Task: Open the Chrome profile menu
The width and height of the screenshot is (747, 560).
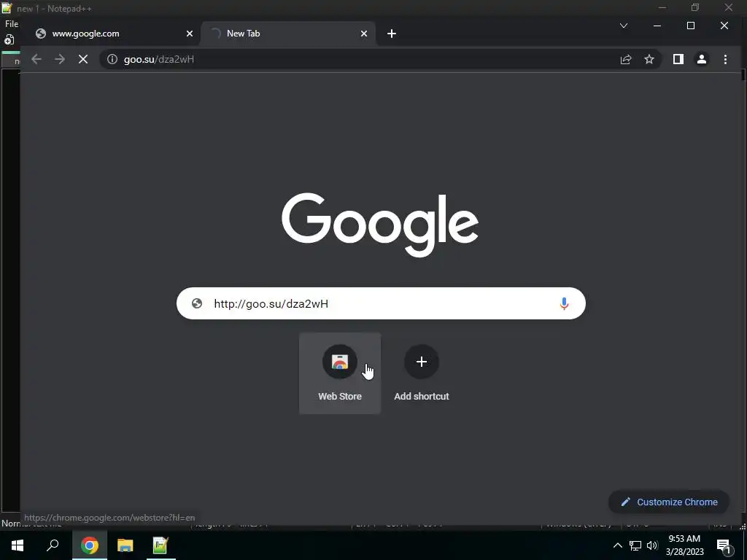Action: [x=702, y=59]
